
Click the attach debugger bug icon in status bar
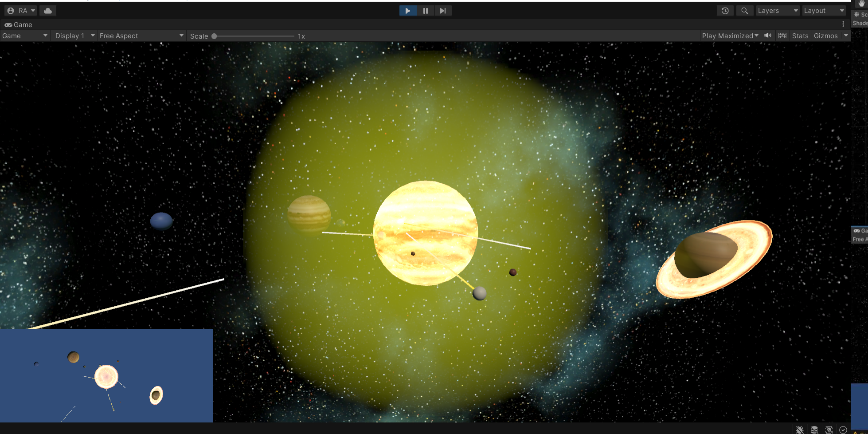tap(799, 429)
